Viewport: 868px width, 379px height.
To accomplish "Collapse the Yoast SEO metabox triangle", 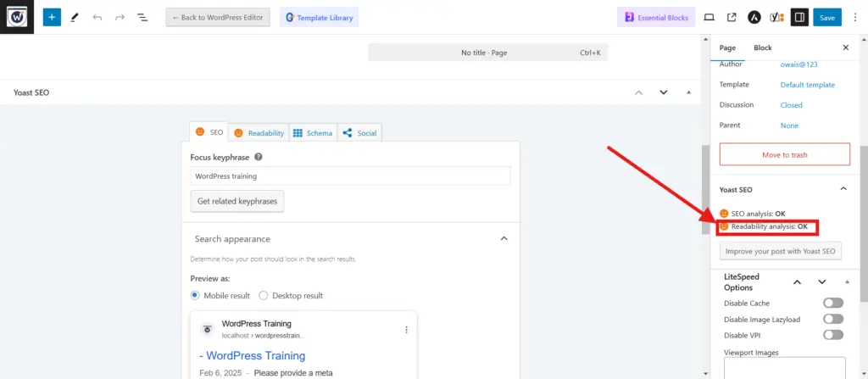I will (x=688, y=92).
